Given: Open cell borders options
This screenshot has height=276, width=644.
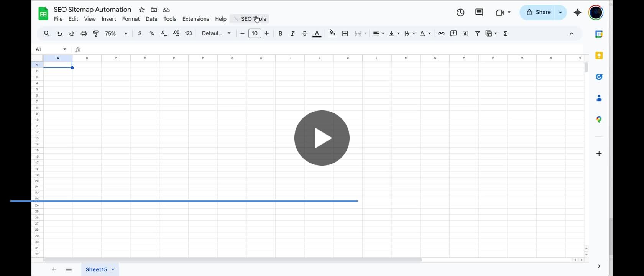Looking at the screenshot, I should [345, 33].
